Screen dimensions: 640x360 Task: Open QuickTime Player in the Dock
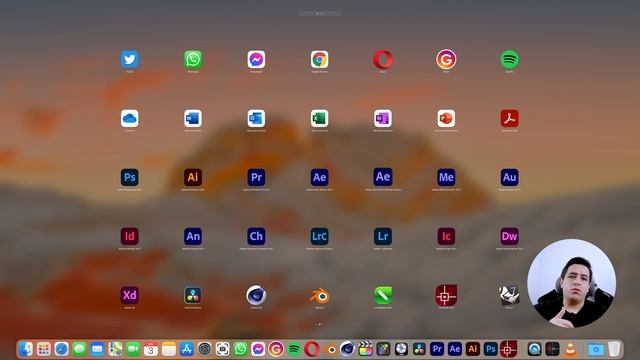[534, 349]
